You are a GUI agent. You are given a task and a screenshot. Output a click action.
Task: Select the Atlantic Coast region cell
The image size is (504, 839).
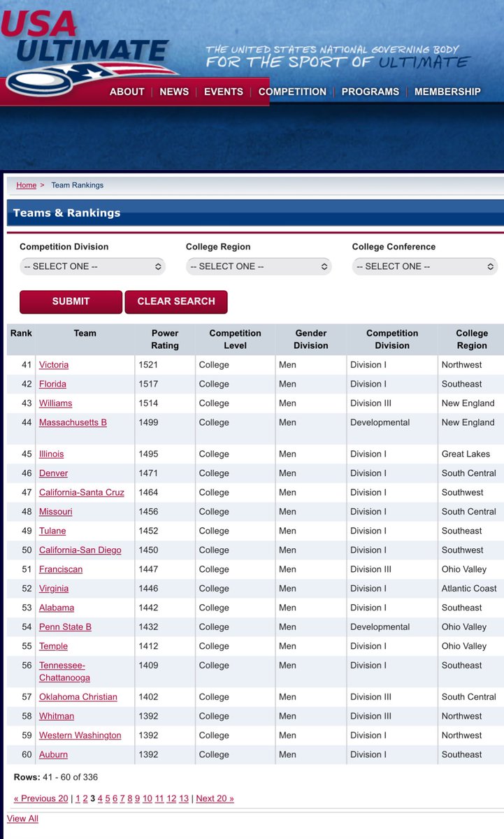point(470,589)
